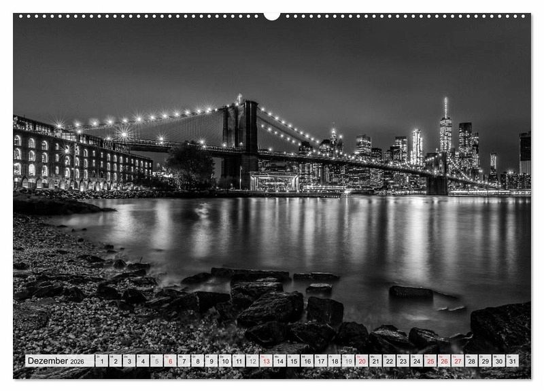Click the "Dezember 2026" month label
This screenshot has width=544, height=392.
pos(56,361)
